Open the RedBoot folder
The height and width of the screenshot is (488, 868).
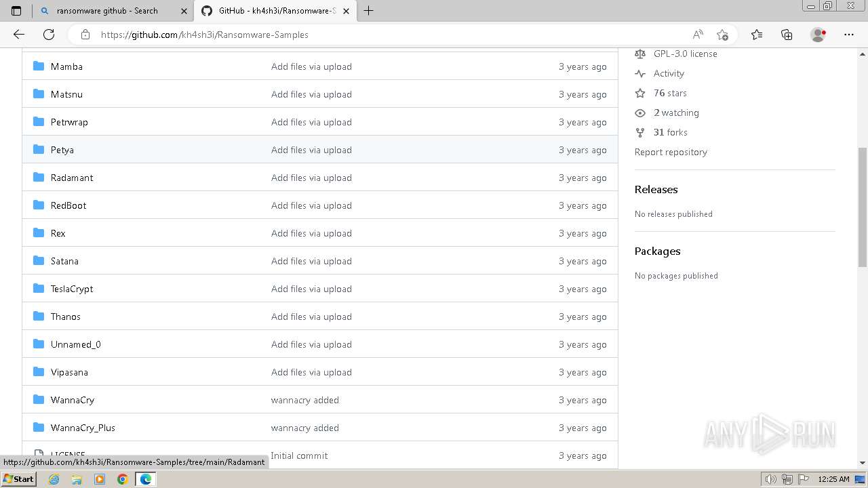coord(68,205)
